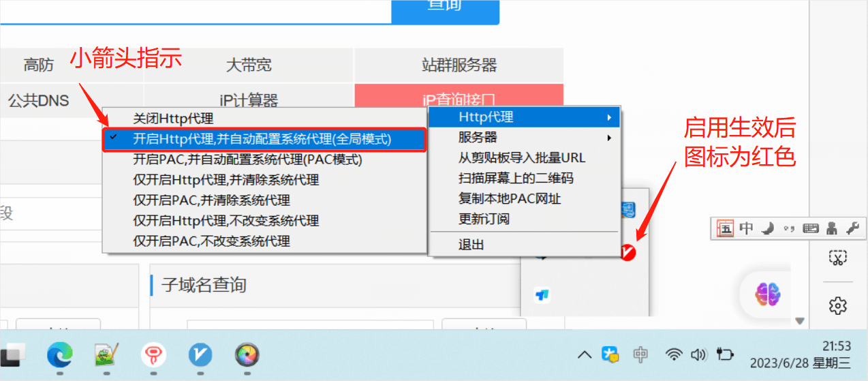Choose 更新订阅 from tray menu
The width and height of the screenshot is (868, 381).
(x=524, y=219)
